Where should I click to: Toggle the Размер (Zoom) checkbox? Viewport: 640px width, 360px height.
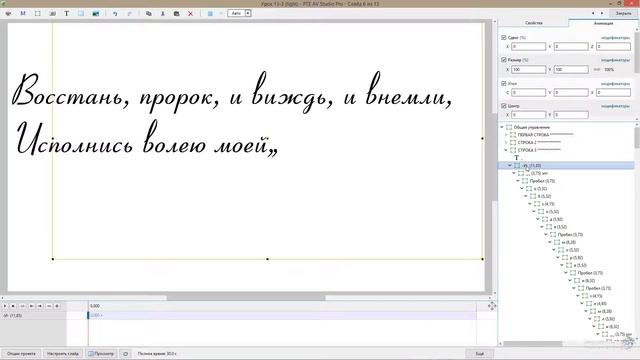[504, 60]
